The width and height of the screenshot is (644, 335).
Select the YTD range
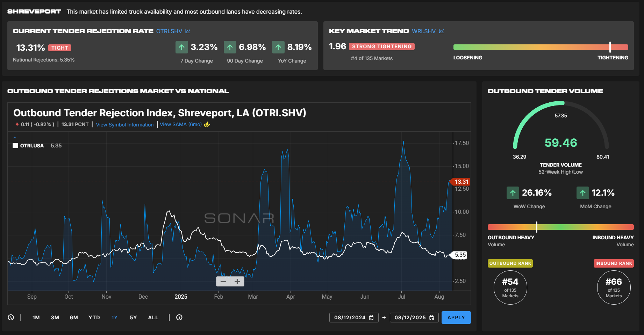94,318
